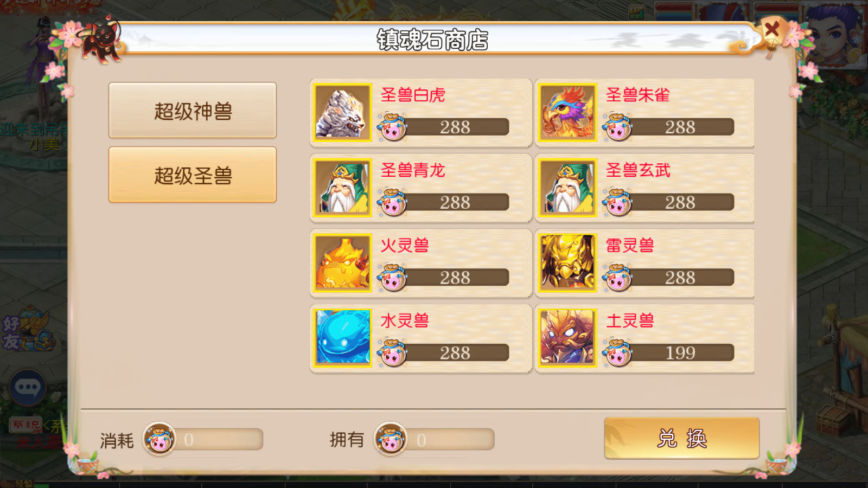Close the 镇魂石商店 shop window

772,29
